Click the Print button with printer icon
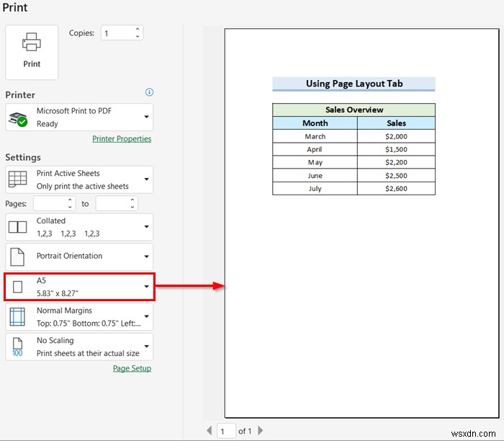 32,52
